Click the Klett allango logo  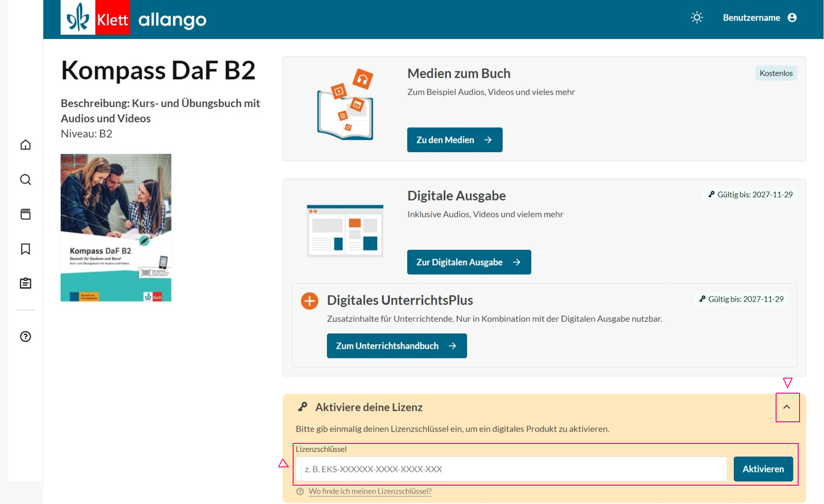(134, 18)
